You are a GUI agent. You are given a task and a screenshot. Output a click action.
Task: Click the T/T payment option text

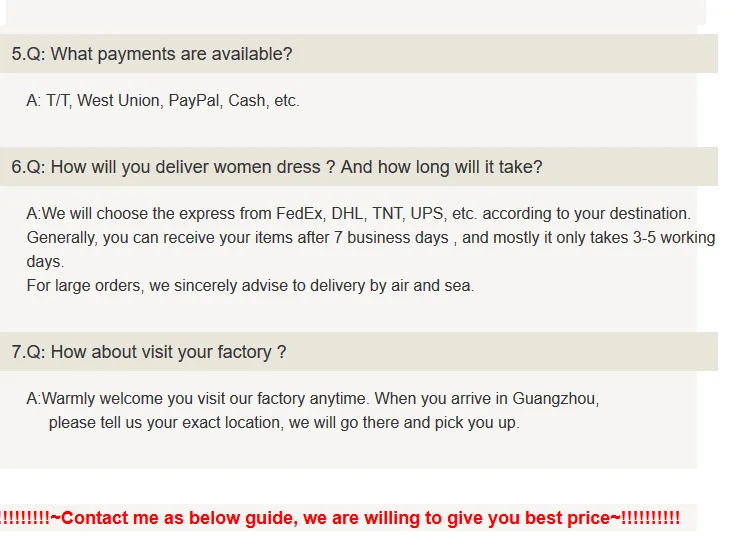[x=57, y=101]
